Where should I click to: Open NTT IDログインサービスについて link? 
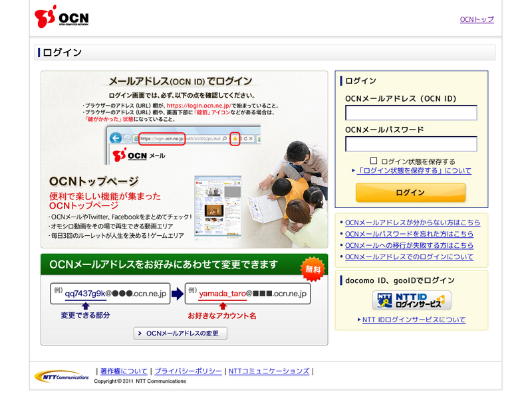(x=414, y=320)
